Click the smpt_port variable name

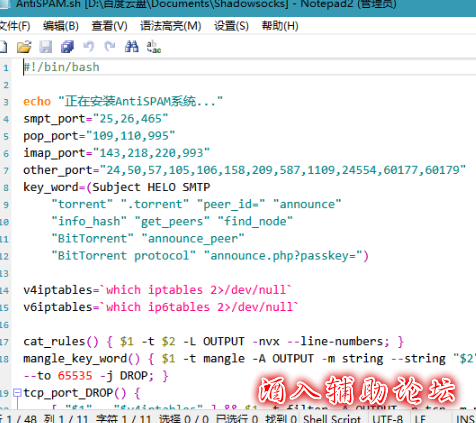pos(54,119)
